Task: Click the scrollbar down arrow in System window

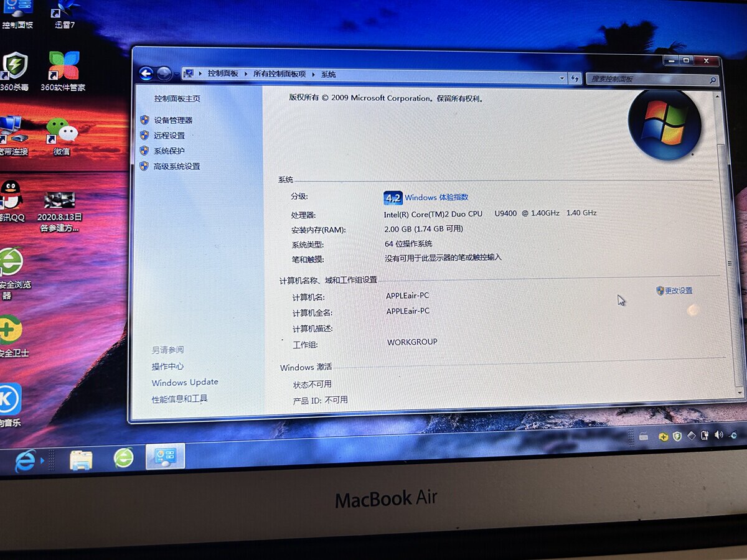Action: (740, 393)
